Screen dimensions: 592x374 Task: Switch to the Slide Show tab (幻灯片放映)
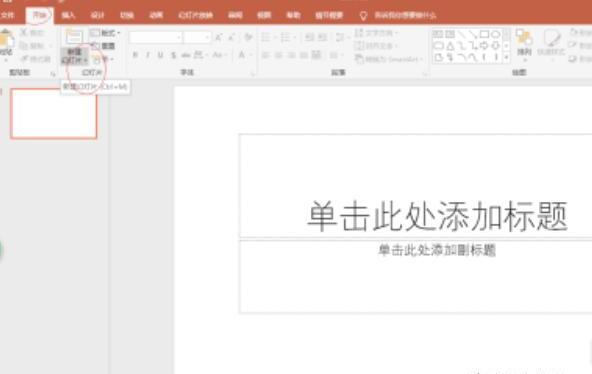(x=196, y=15)
